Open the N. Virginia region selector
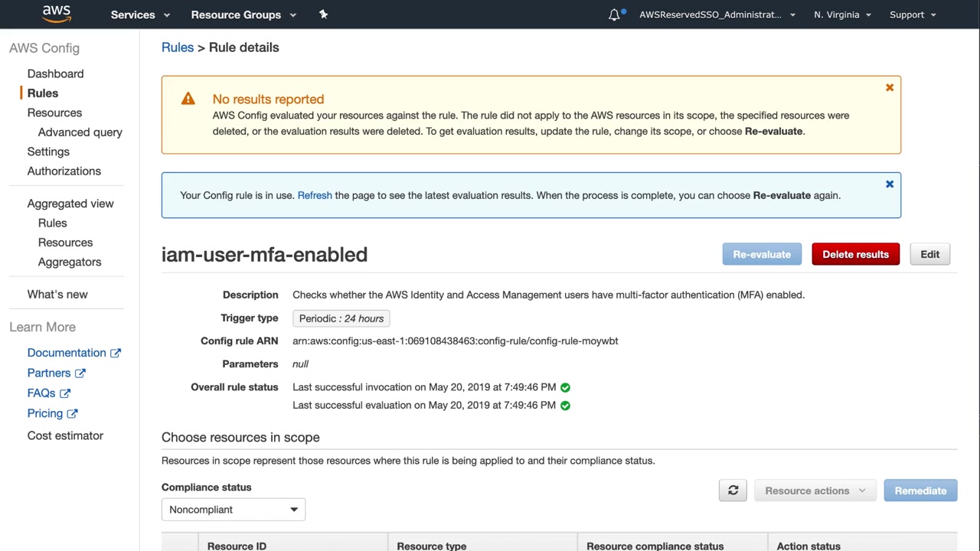This screenshot has height=551, width=980. pyautogui.click(x=842, y=15)
